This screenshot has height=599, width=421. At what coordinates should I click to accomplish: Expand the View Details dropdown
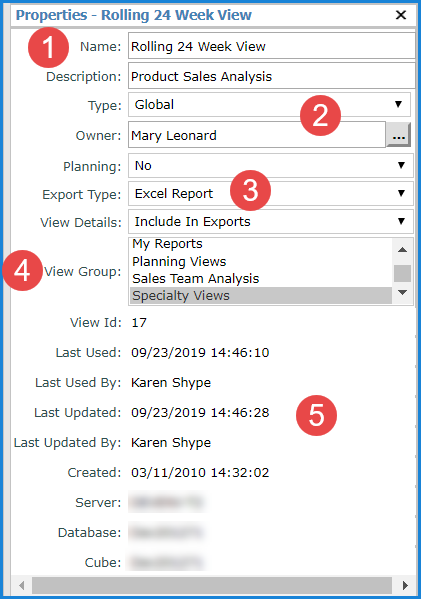click(271, 221)
